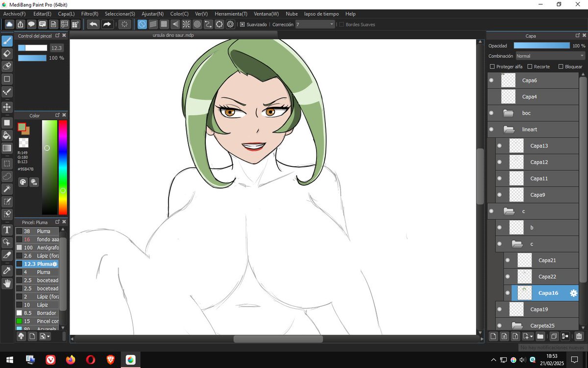Activate the Lasso selection tool
This screenshot has width=588, height=368.
[x=7, y=176]
